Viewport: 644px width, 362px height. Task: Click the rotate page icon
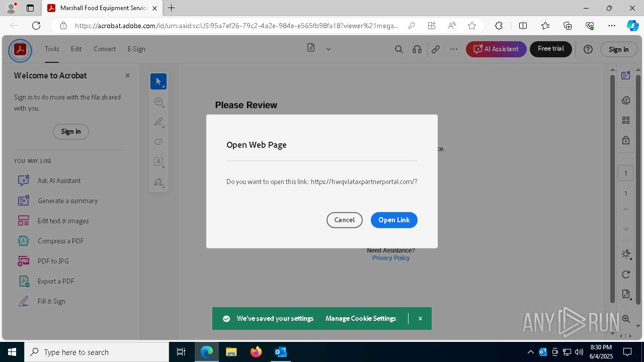pyautogui.click(x=626, y=274)
